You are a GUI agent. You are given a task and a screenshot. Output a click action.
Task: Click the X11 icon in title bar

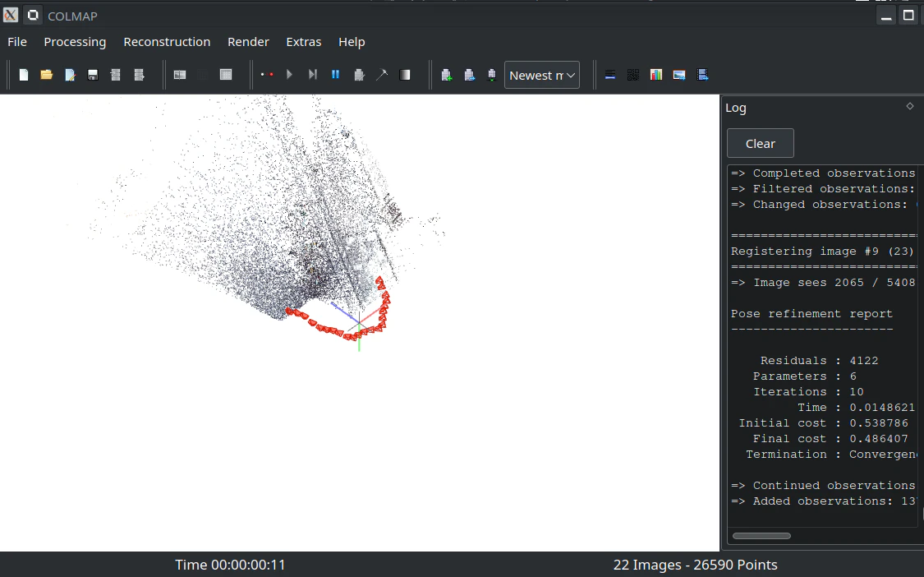point(11,16)
